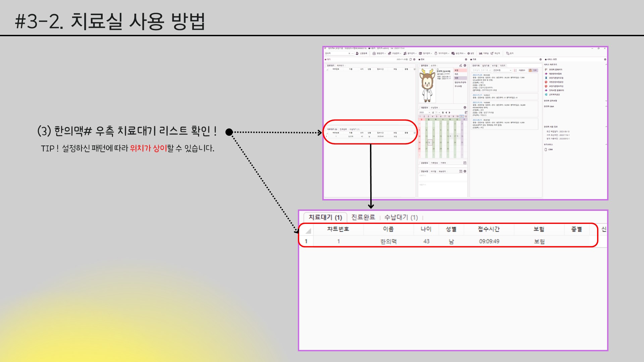Click the patient deer mascot photo
This screenshot has height=362, width=644.
tap(427, 85)
